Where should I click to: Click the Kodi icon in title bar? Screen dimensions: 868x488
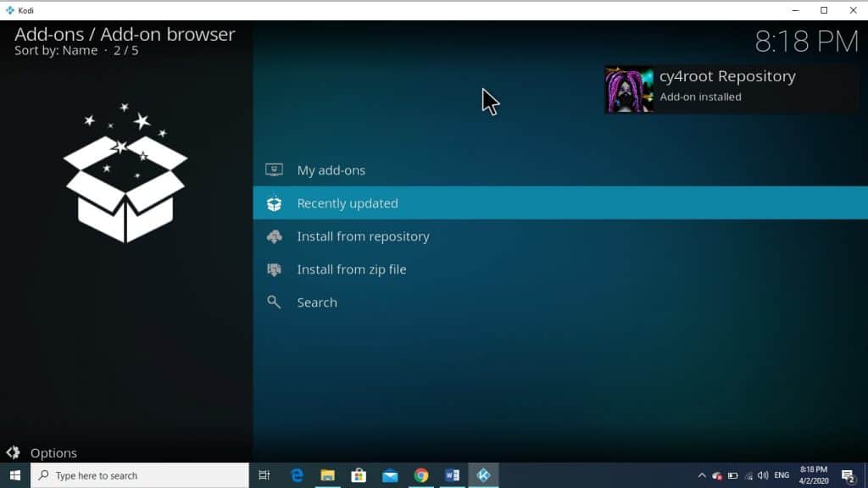pyautogui.click(x=9, y=10)
